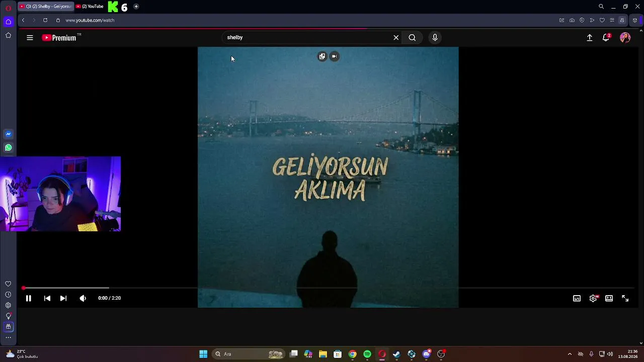
Task: Click the address bar URL www.youtube.com/watch
Action: coord(90,20)
